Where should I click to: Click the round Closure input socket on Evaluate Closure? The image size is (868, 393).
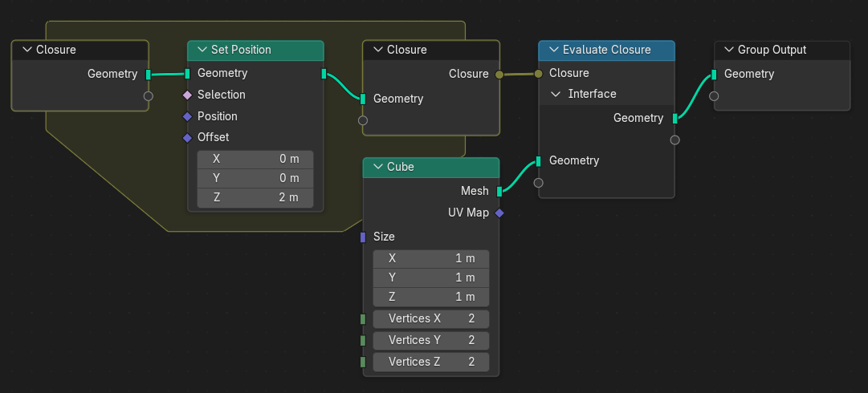(539, 73)
